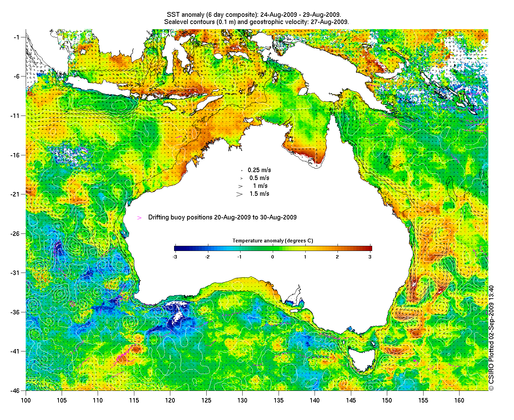Click the 0.25 m/s velocity arrow symbol

[x=242, y=170]
